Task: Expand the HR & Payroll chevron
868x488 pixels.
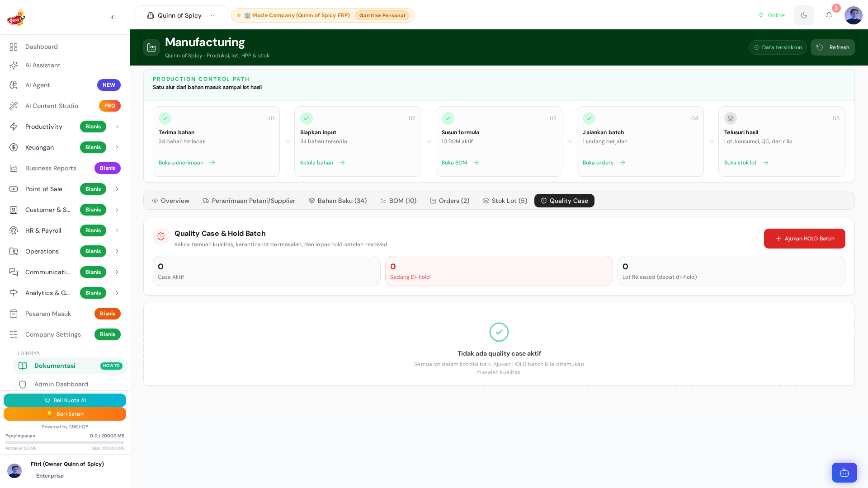Action: [x=117, y=230]
